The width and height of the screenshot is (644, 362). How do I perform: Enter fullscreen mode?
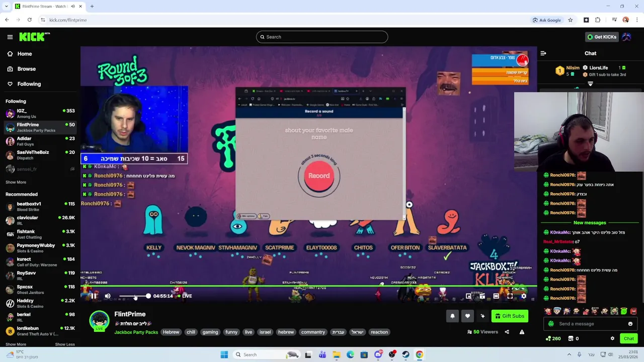pyautogui.click(x=510, y=296)
